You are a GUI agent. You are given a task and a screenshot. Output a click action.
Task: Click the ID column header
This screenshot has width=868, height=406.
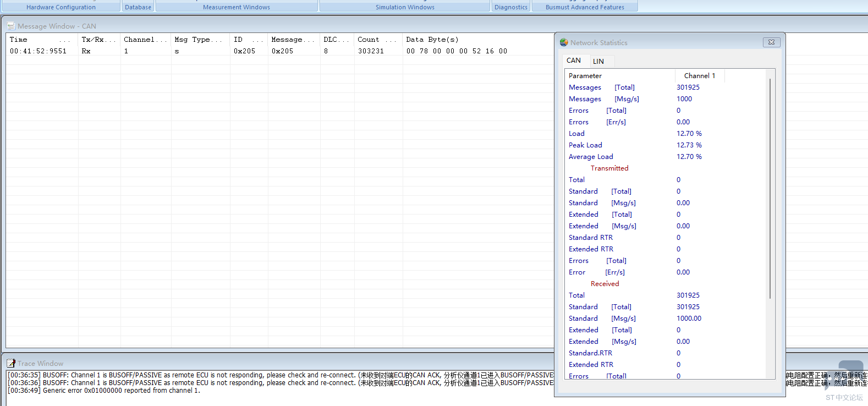(249, 40)
